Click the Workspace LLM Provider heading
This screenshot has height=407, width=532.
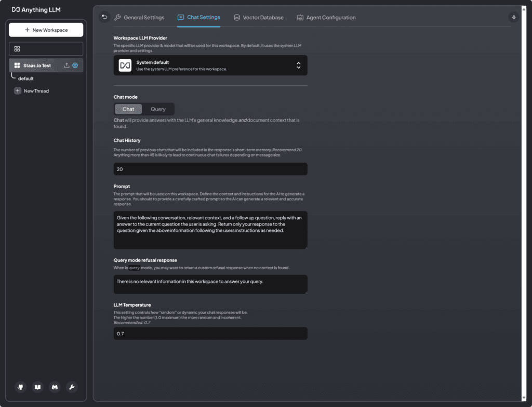click(x=140, y=38)
